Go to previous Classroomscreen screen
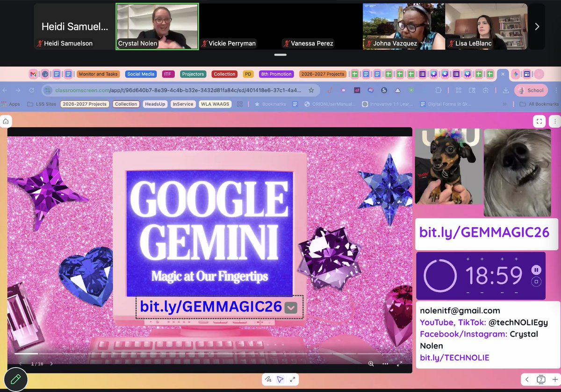561x392 pixels. tap(527, 379)
